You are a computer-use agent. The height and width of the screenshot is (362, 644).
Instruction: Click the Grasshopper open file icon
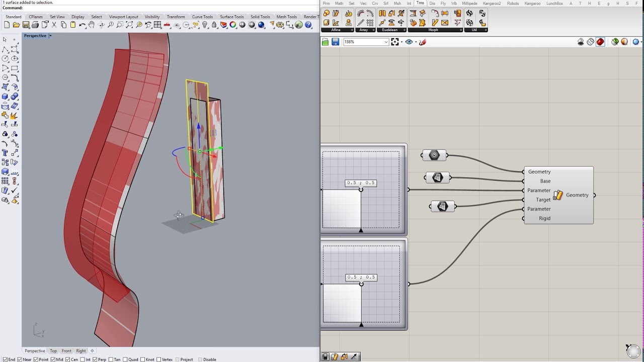click(x=325, y=42)
